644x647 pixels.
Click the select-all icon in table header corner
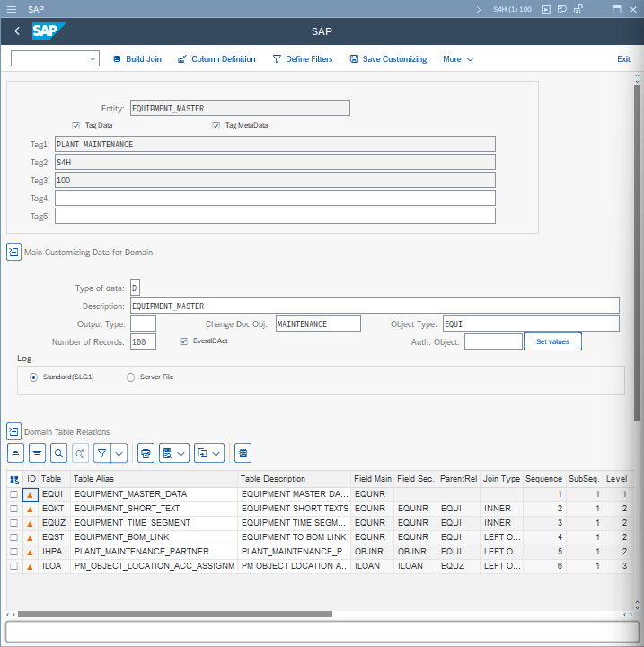click(14, 480)
